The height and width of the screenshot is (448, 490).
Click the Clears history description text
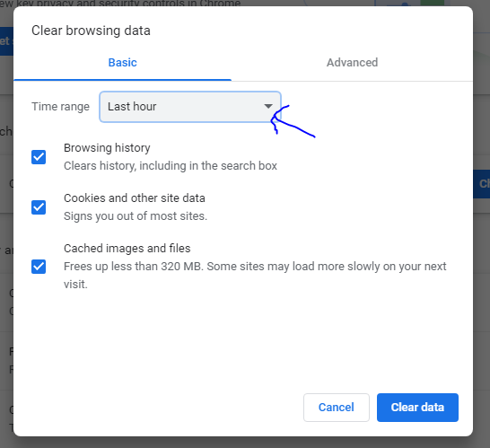point(171,166)
